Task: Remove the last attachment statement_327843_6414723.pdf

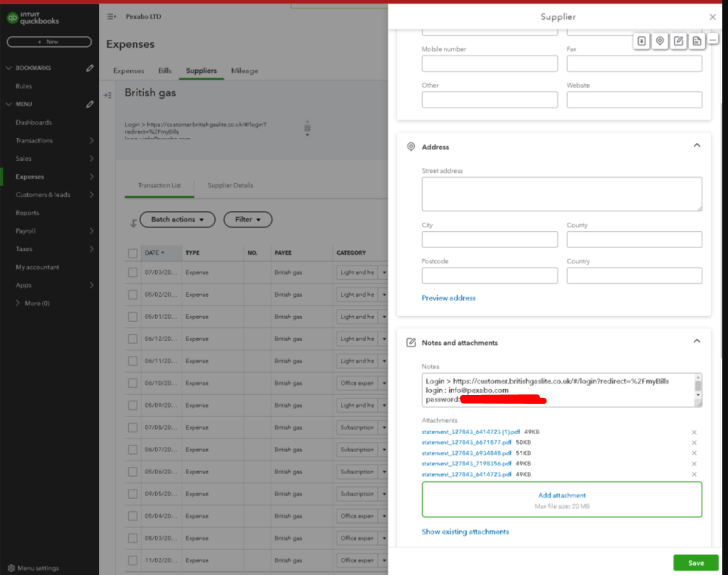Action: [694, 474]
